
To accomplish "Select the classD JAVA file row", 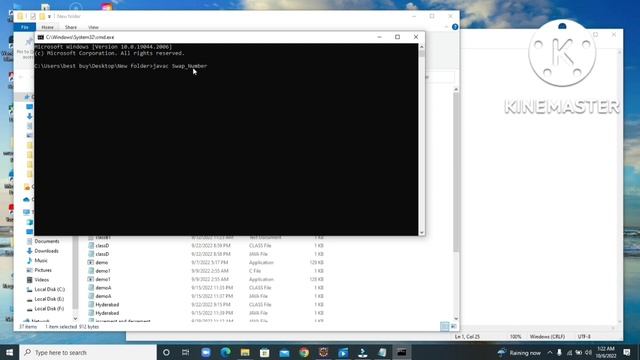I will [206, 254].
